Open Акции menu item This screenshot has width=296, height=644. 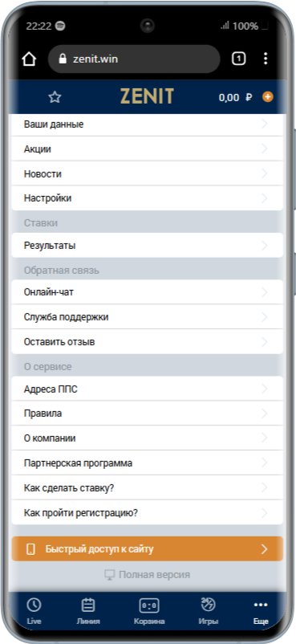[x=148, y=149]
